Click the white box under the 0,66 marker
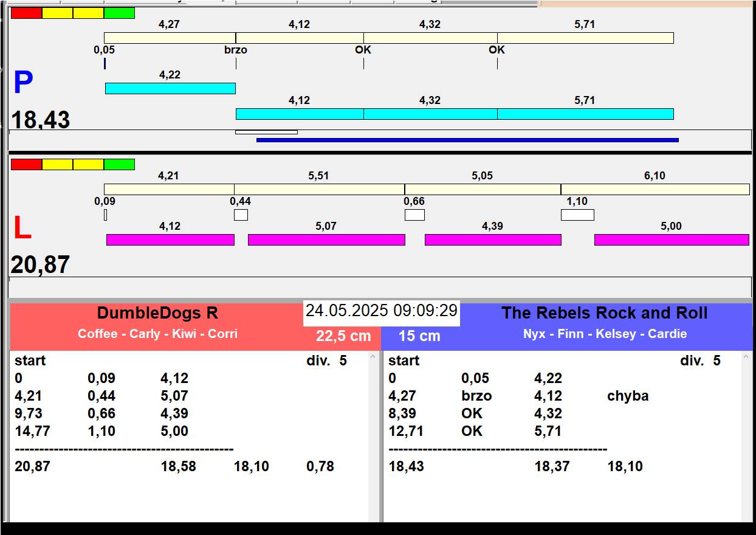The image size is (756, 535). pos(414,215)
